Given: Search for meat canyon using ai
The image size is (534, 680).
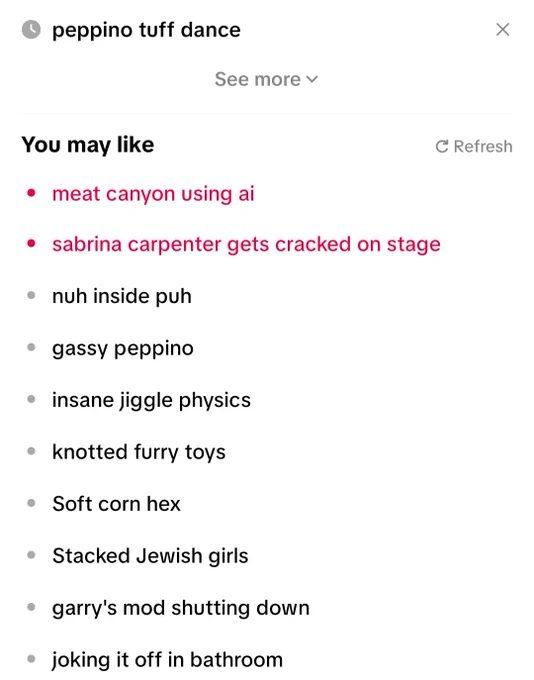Looking at the screenshot, I should click(153, 193).
